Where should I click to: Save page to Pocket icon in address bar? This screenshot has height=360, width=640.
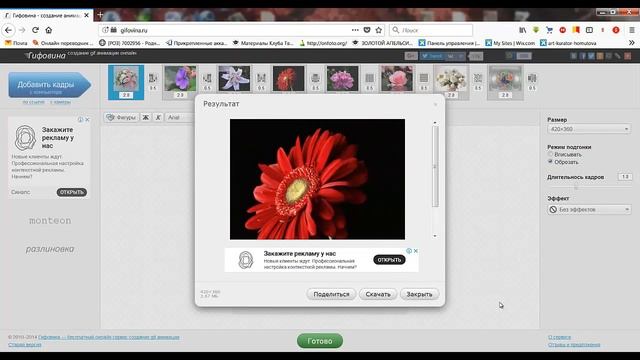367,30
